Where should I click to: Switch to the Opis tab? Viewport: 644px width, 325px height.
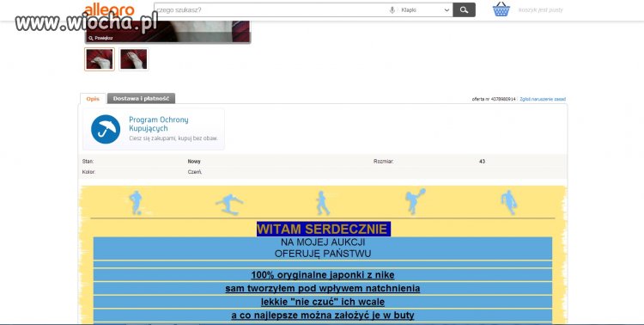93,99
